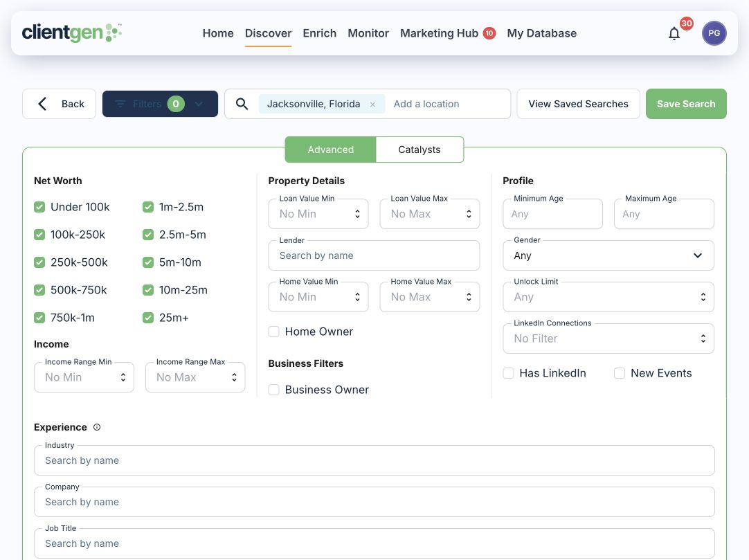Uncheck the 5m-10m net worth box
749x560 pixels.
click(148, 262)
